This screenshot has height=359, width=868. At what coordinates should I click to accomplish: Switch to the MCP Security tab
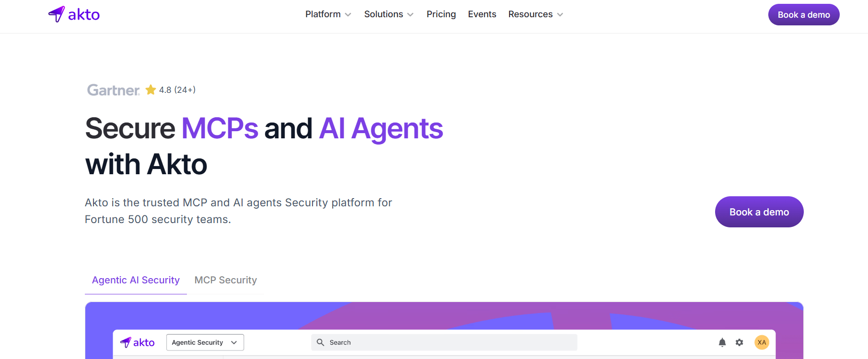click(x=226, y=280)
